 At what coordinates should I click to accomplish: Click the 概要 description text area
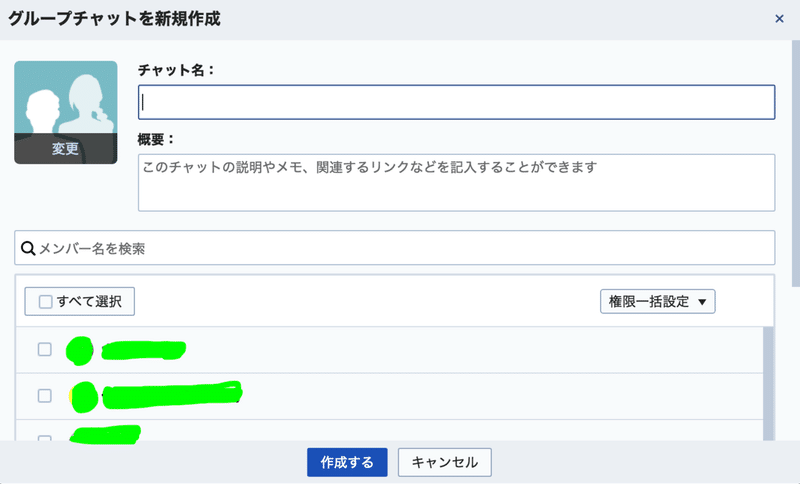[456, 183]
